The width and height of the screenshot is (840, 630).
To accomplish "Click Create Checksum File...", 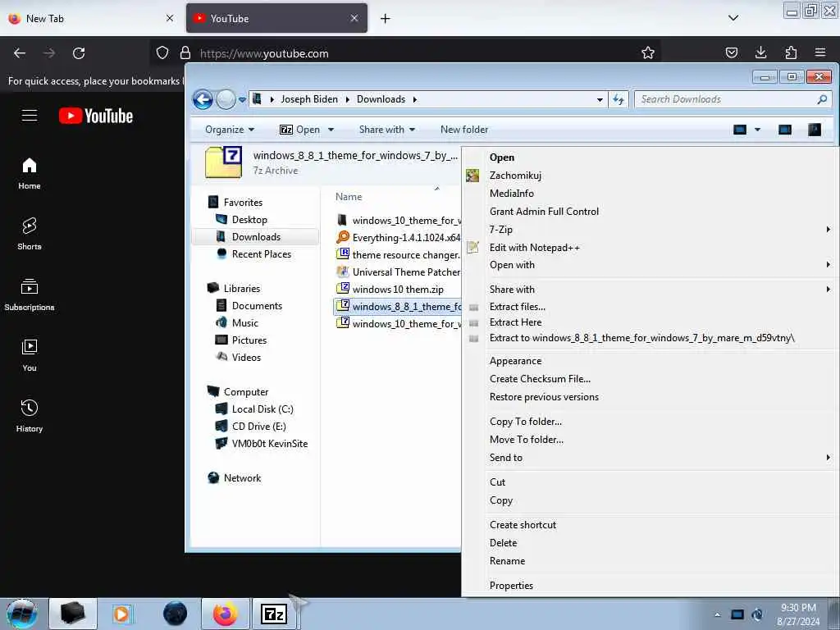I will click(x=540, y=379).
